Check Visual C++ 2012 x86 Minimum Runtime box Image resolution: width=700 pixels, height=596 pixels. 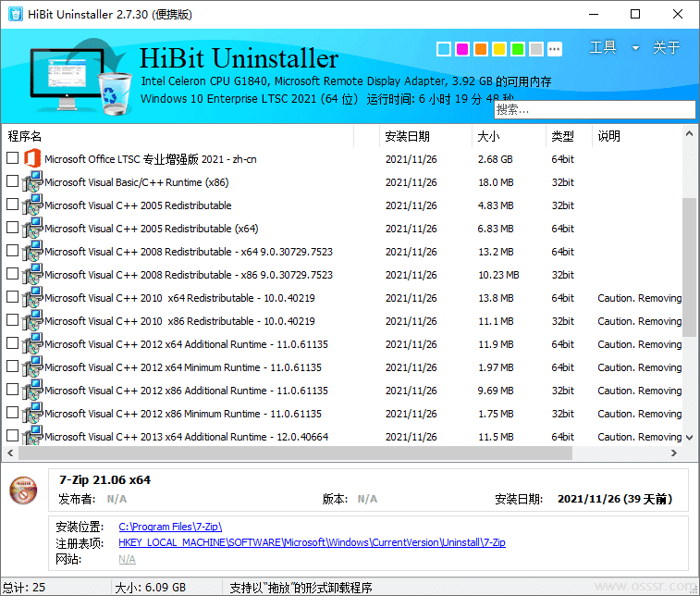[x=13, y=413]
